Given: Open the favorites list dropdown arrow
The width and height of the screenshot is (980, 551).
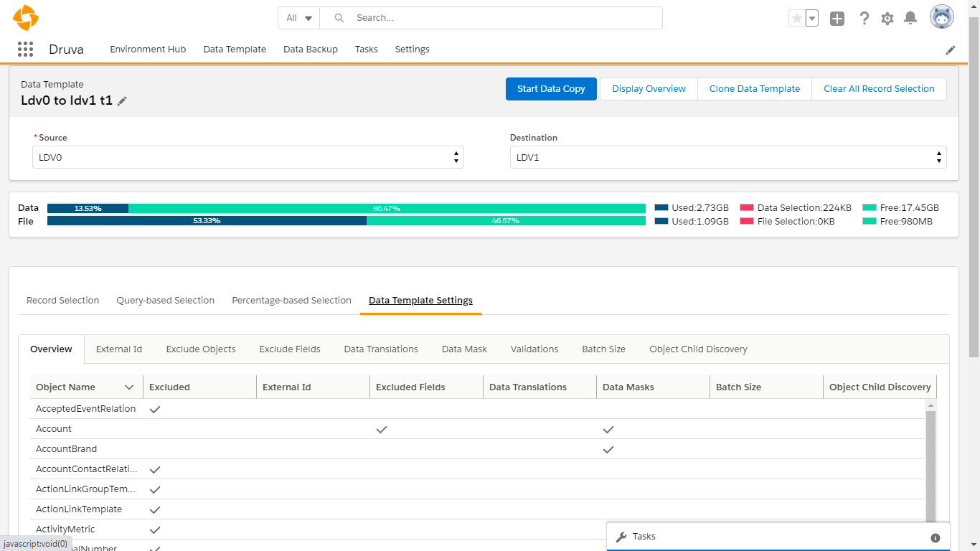Looking at the screenshot, I should [812, 18].
